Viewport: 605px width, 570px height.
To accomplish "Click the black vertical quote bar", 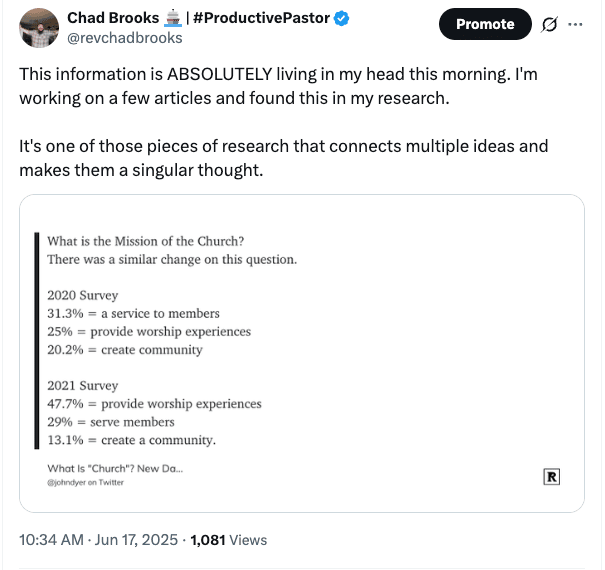I will [37, 341].
